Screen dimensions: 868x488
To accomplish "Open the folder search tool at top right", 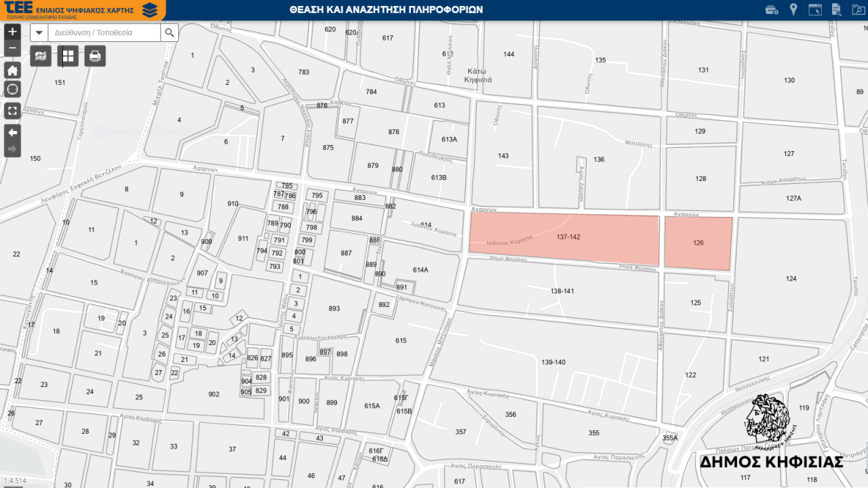I will click(x=856, y=9).
